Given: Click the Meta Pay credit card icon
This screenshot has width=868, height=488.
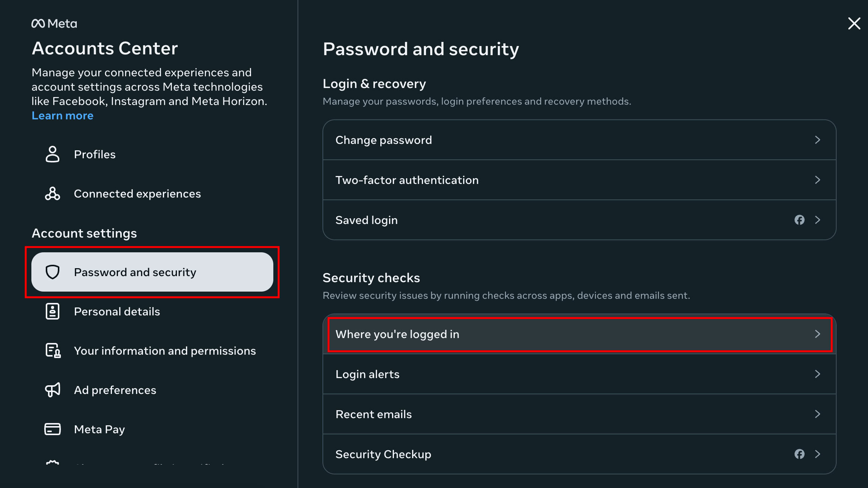Looking at the screenshot, I should (53, 429).
